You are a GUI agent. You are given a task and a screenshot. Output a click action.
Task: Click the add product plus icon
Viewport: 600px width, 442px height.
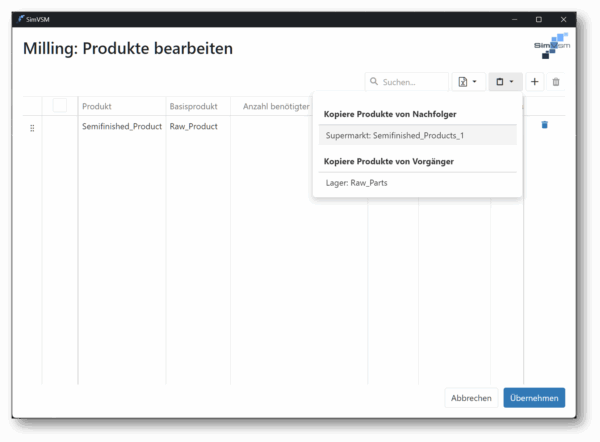click(535, 81)
